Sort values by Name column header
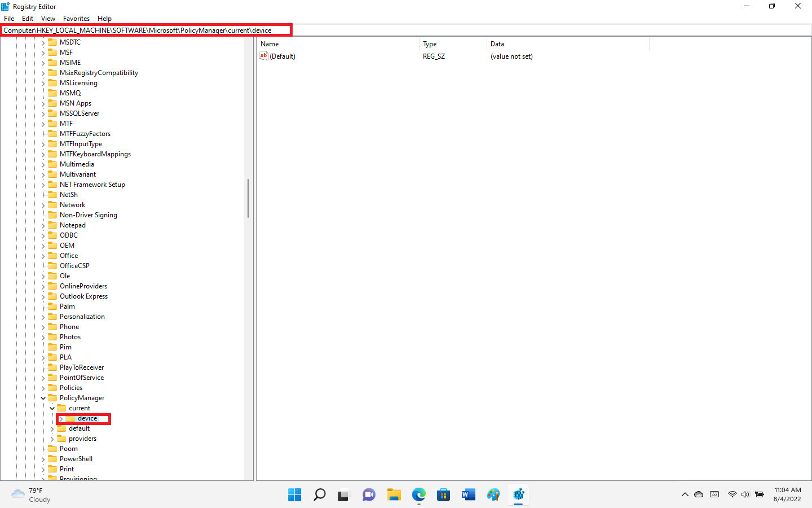 tap(338, 44)
